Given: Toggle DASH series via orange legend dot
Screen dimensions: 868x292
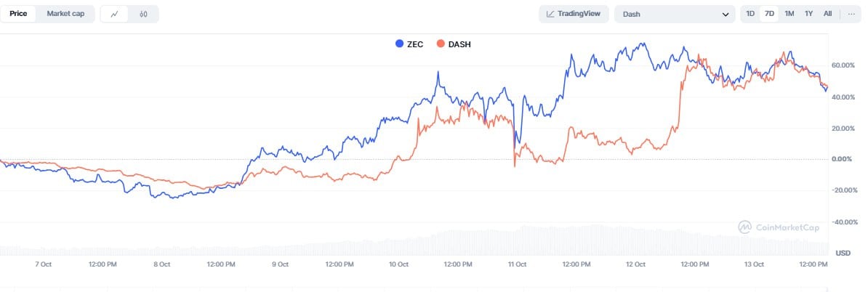Looking at the screenshot, I should pos(441,44).
